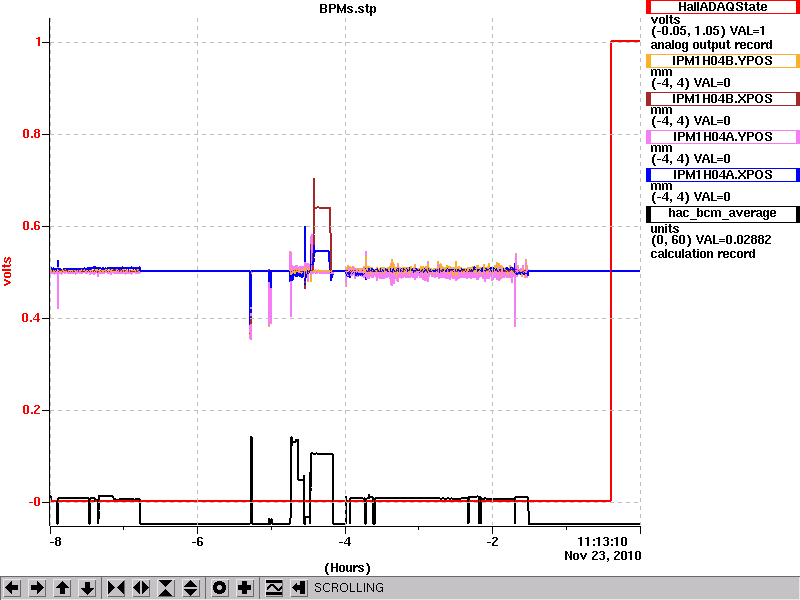Click the Nov 23, 2010 date label
Screen dimensions: 800x600
pos(603,556)
